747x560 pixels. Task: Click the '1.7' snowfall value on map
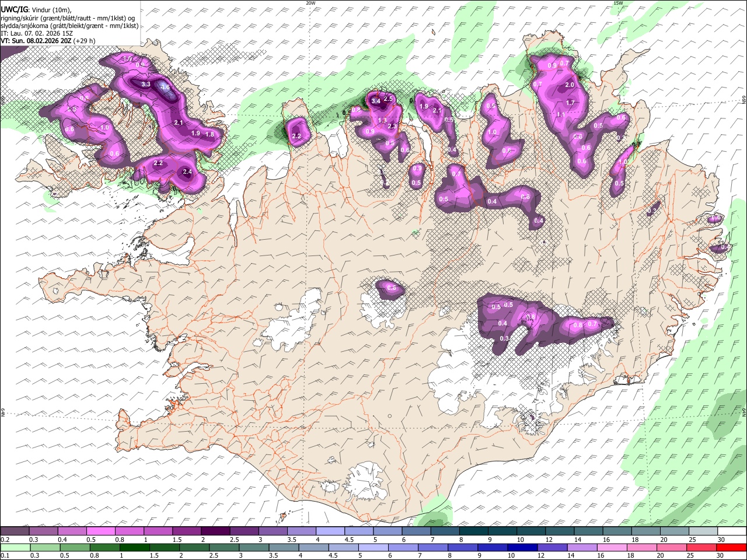coord(571,103)
